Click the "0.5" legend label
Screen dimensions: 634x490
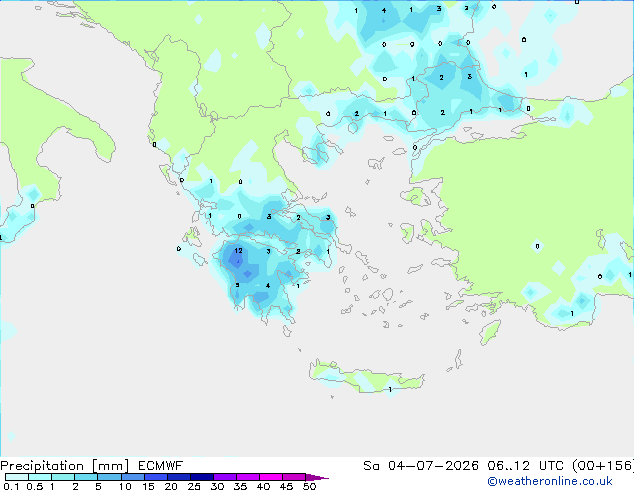coord(35,486)
